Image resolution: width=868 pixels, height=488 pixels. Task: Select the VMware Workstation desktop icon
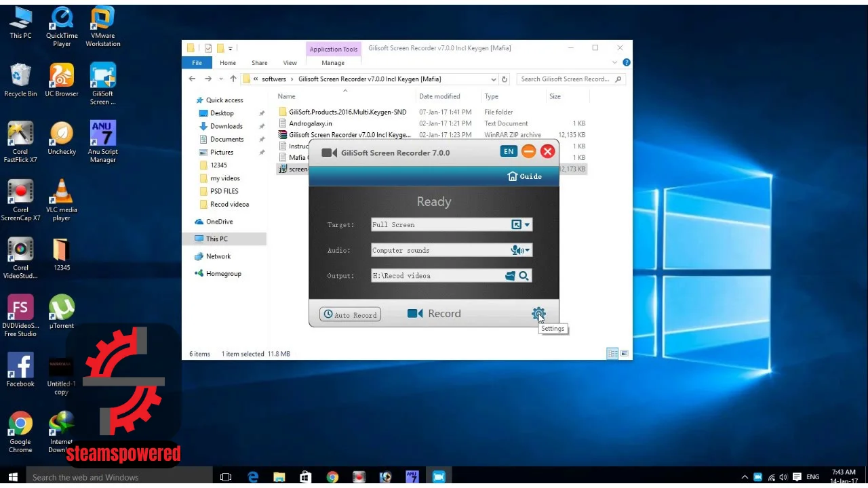click(103, 27)
